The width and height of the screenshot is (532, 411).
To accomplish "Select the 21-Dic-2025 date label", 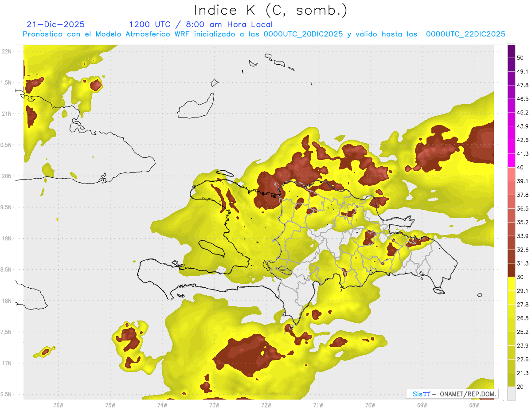I will (55, 24).
